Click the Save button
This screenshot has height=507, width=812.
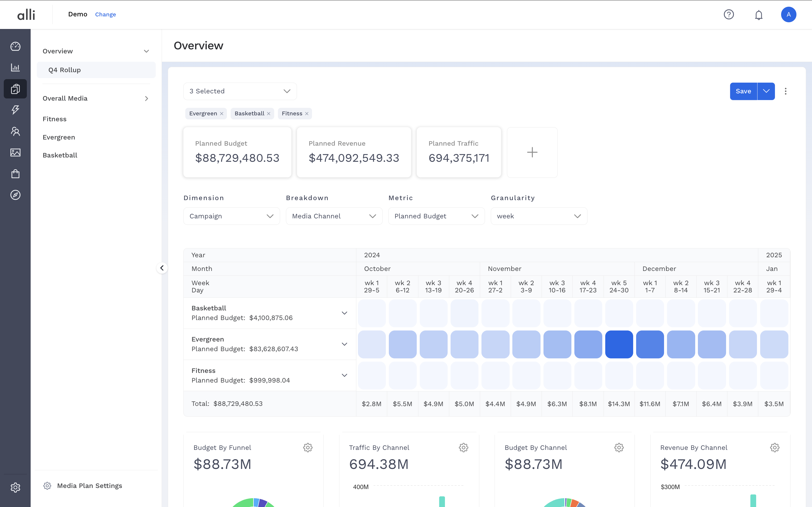click(743, 91)
